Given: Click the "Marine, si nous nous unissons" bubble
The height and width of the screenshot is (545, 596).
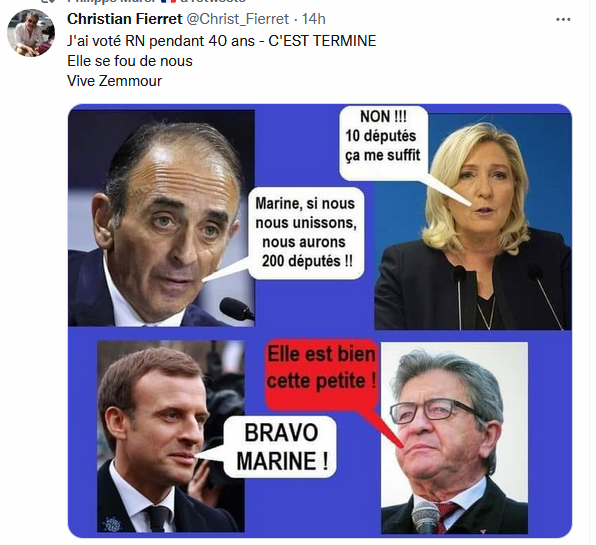Looking at the screenshot, I should coord(306,233).
